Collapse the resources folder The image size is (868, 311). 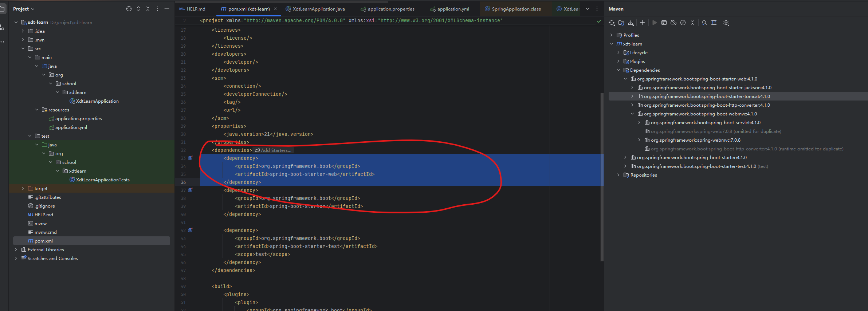point(37,110)
